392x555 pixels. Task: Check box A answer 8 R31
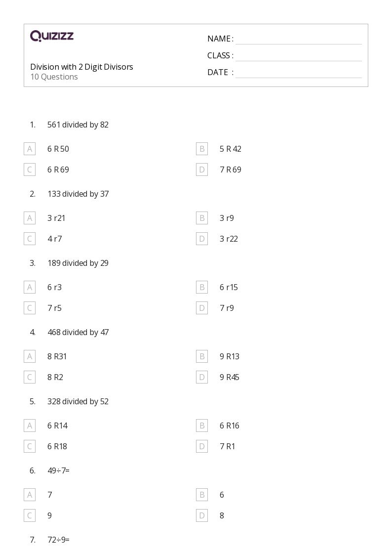pos(30,356)
